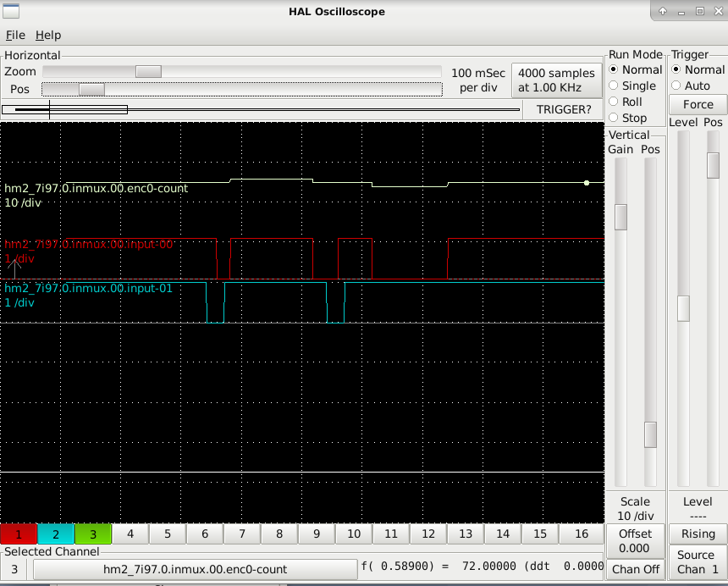The width and height of the screenshot is (728, 586).
Task: Enable channel 15
Action: coord(540,534)
